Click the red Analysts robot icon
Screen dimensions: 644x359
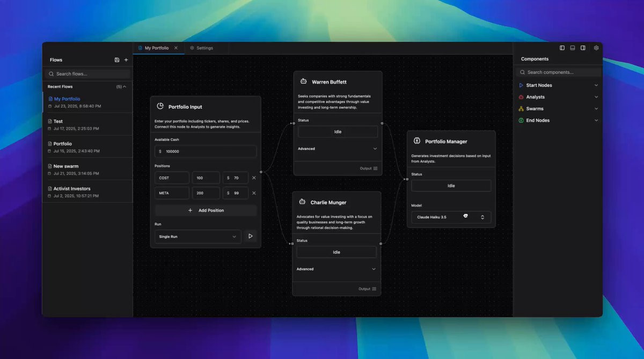click(x=521, y=97)
